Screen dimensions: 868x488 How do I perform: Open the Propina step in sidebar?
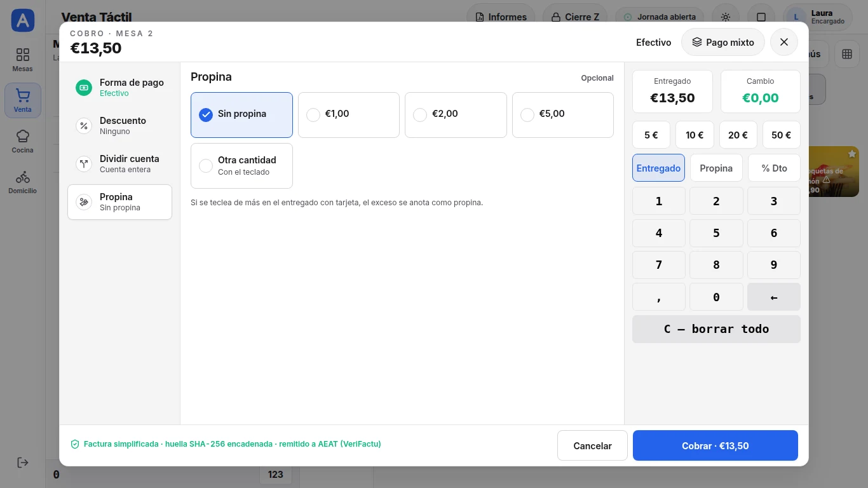119,202
